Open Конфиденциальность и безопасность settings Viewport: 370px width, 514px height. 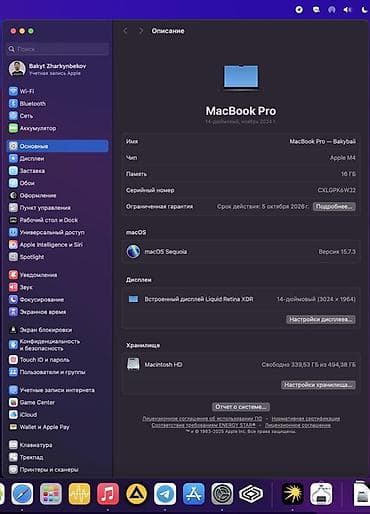click(57, 345)
